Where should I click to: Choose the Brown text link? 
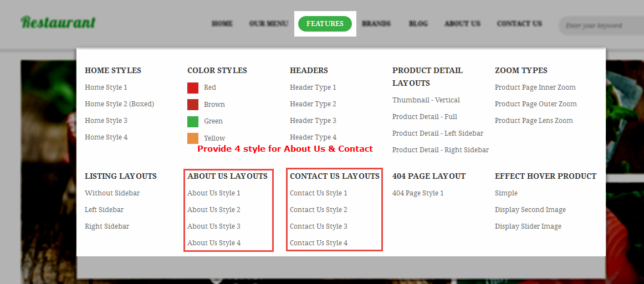(x=214, y=105)
